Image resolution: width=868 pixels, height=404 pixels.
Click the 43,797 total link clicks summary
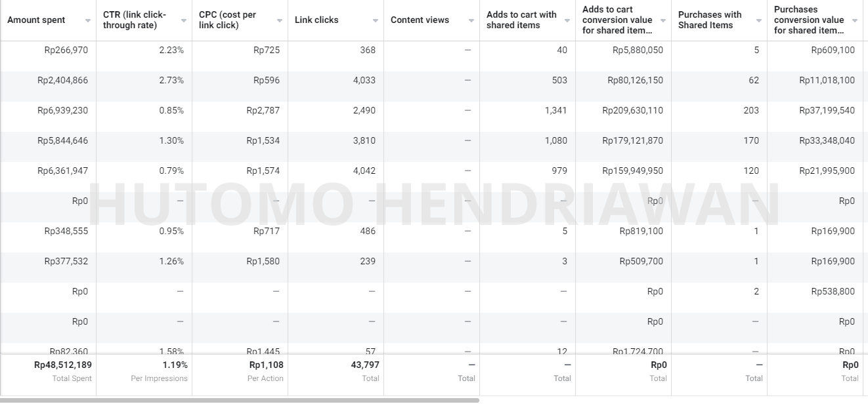[x=365, y=365]
